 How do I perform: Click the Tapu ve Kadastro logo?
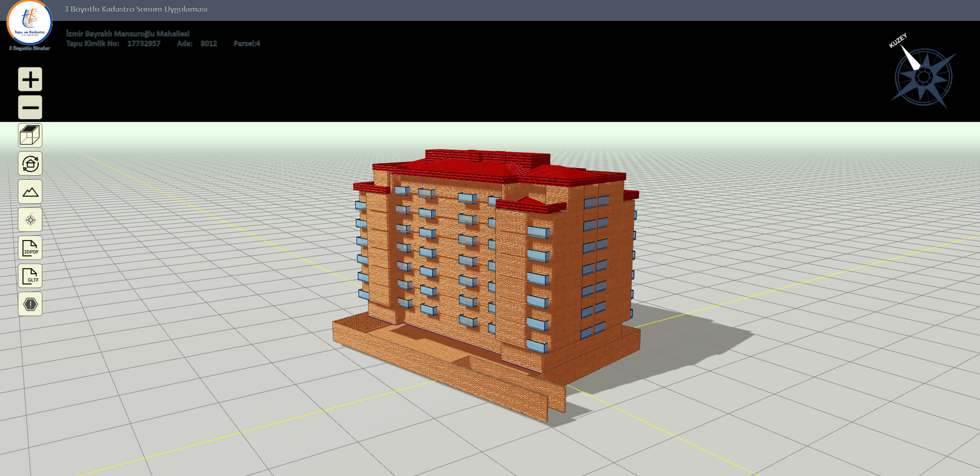29,23
